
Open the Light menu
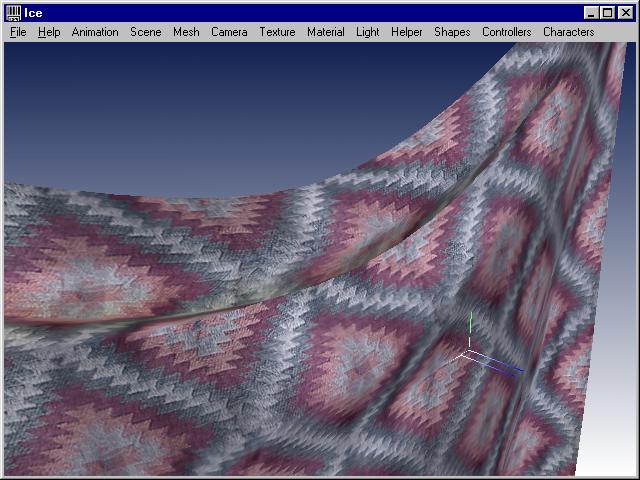pos(368,32)
